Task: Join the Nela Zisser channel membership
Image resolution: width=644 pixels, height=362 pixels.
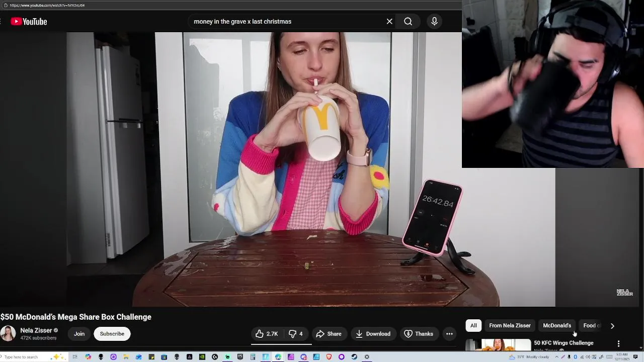Action: tap(79, 334)
